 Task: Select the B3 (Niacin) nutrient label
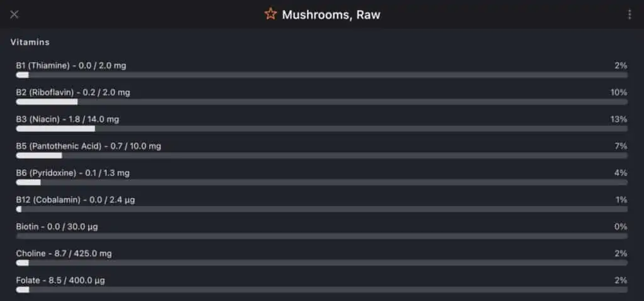(x=67, y=119)
